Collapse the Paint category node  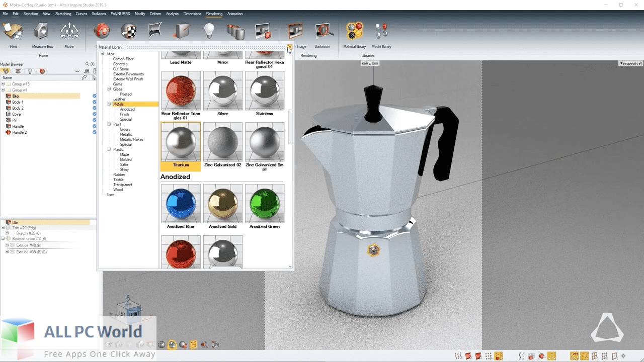(109, 124)
